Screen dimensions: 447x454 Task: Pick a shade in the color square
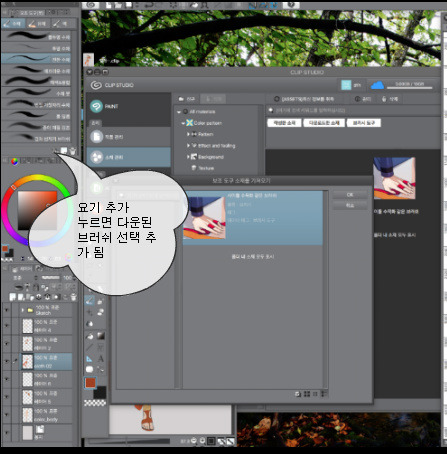coord(37,210)
